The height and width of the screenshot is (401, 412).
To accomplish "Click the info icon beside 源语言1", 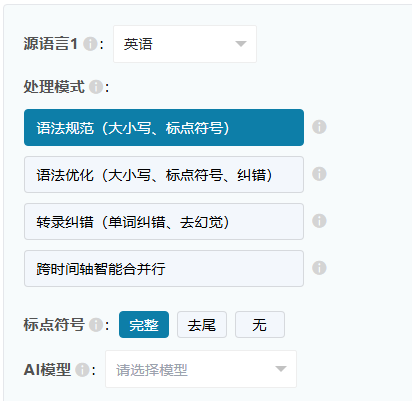I will pos(90,44).
